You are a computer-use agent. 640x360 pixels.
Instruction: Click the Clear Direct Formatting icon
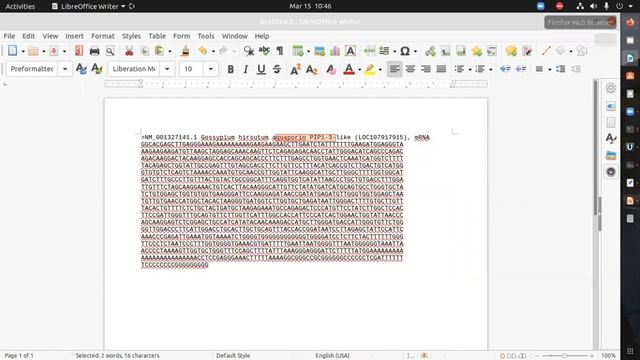click(331, 69)
